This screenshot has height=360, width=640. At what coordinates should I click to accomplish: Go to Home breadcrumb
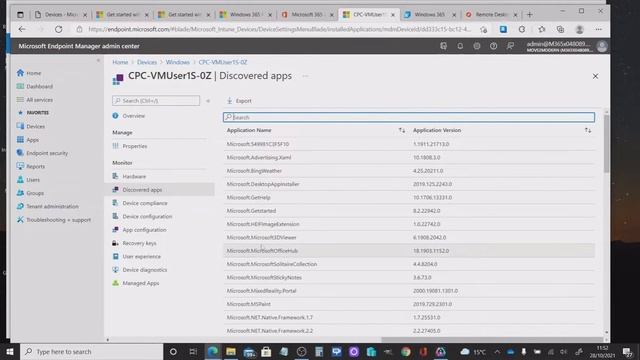coord(120,62)
